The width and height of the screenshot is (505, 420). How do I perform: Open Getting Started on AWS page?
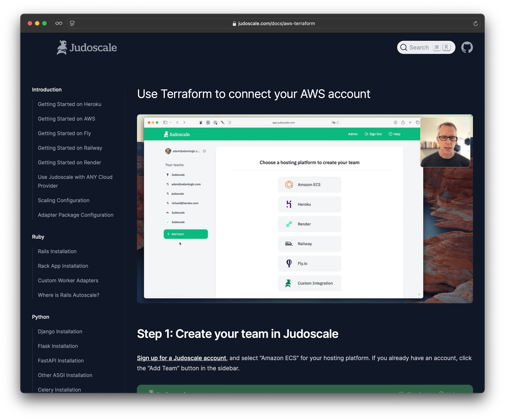pos(66,119)
